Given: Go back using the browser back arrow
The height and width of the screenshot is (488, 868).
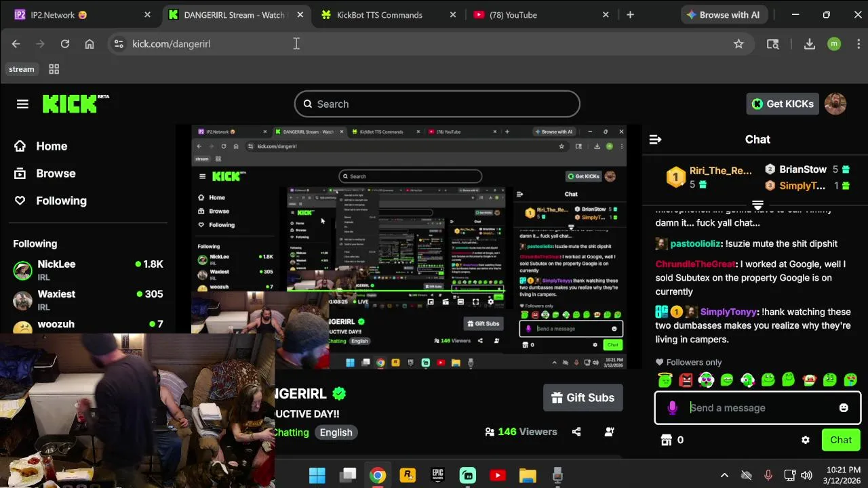Looking at the screenshot, I should (16, 43).
